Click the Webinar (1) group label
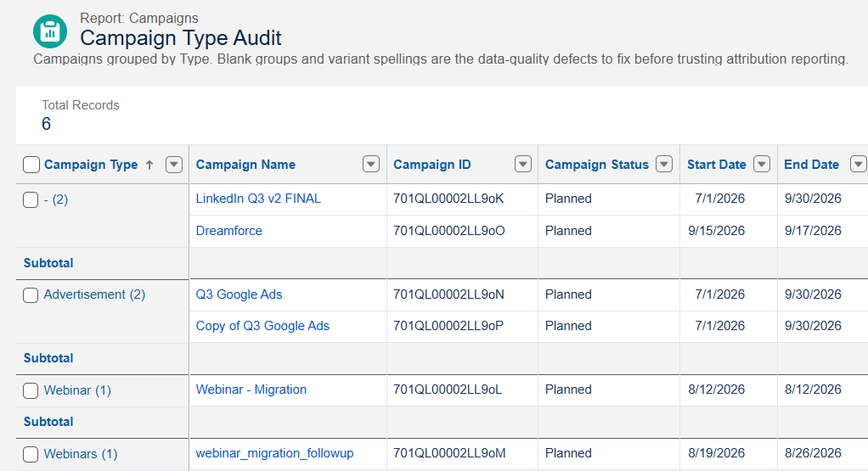 (x=77, y=390)
